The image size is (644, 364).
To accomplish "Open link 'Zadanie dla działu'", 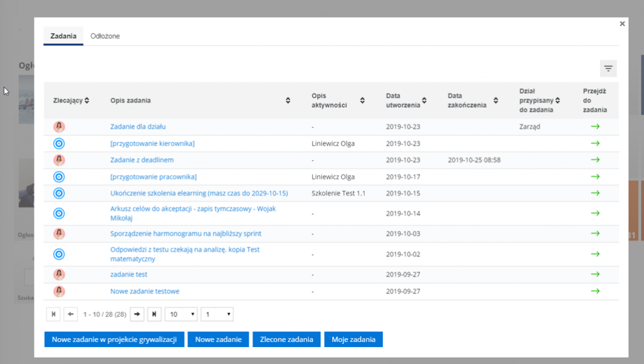I will click(x=138, y=127).
